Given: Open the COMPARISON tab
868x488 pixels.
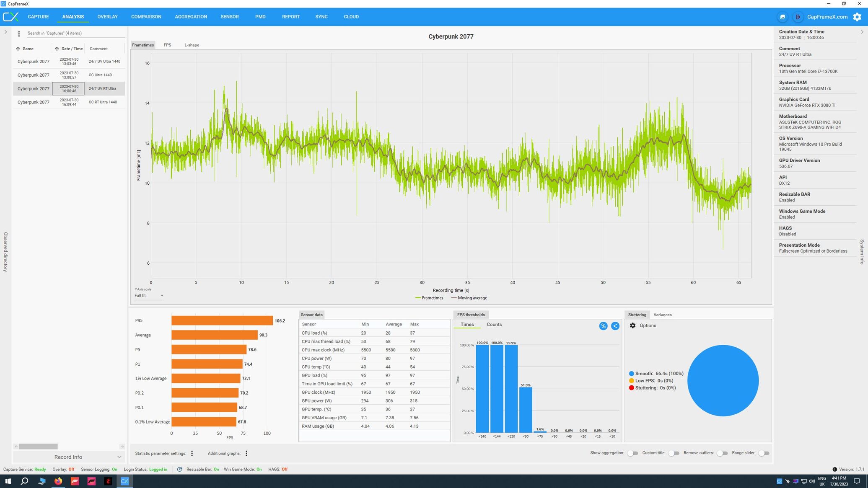Looking at the screenshot, I should 146,17.
